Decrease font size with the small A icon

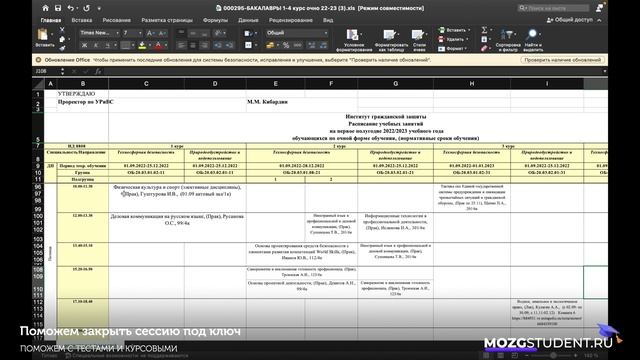(162, 33)
